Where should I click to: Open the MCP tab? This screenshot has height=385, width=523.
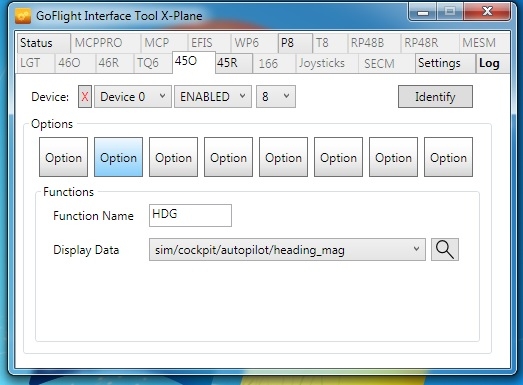pyautogui.click(x=164, y=43)
